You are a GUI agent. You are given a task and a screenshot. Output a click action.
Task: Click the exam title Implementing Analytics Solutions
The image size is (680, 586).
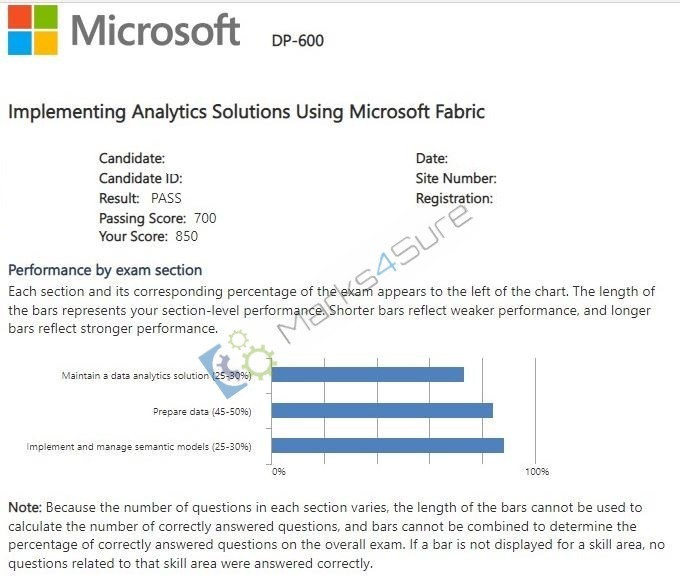[x=246, y=111]
